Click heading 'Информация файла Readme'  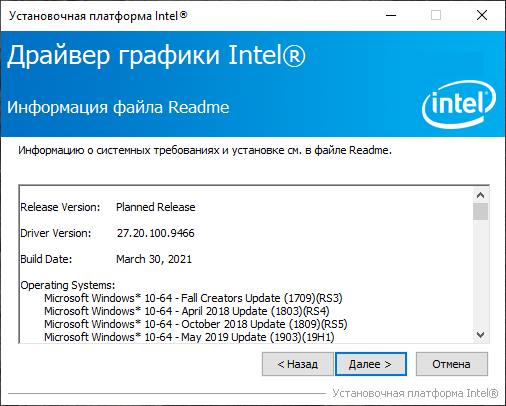pos(118,107)
